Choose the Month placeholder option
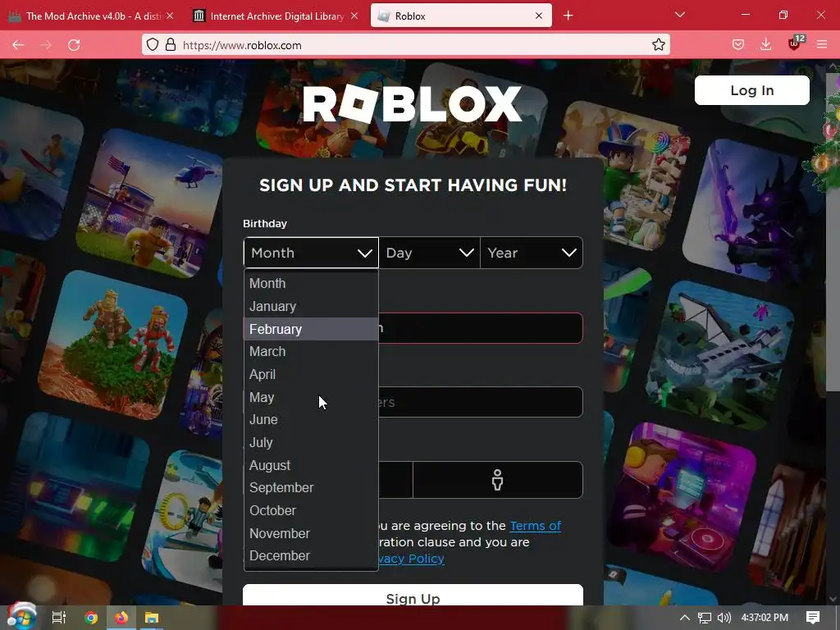 pos(311,283)
